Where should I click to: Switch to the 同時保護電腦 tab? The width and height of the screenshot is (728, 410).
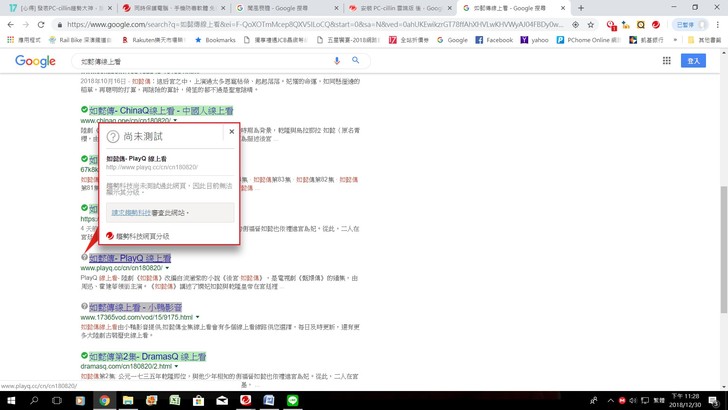pos(173,8)
